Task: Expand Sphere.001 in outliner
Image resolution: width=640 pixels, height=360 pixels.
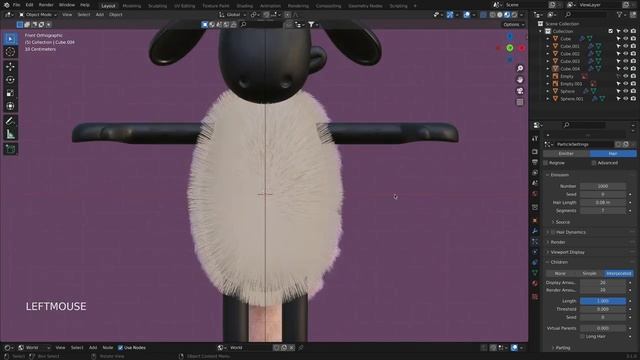Action: (x=548, y=99)
